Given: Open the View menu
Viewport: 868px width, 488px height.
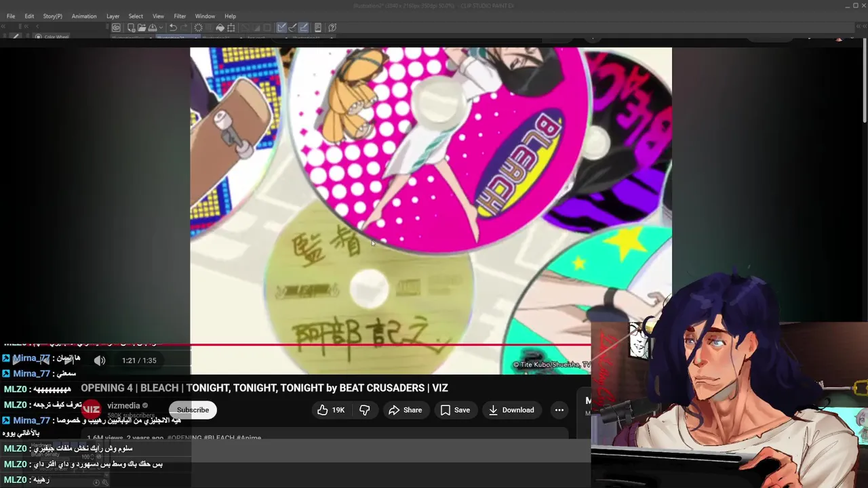Looking at the screenshot, I should click(x=158, y=16).
